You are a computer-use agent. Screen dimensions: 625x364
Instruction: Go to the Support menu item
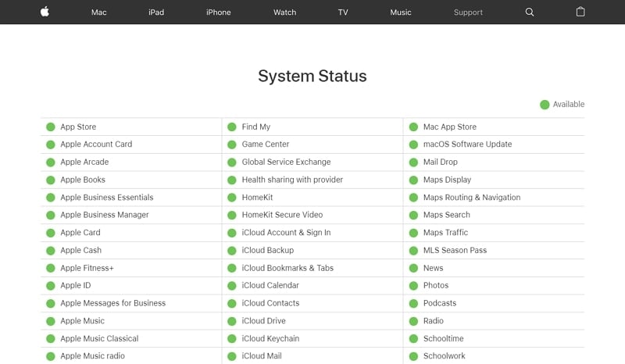(x=468, y=12)
